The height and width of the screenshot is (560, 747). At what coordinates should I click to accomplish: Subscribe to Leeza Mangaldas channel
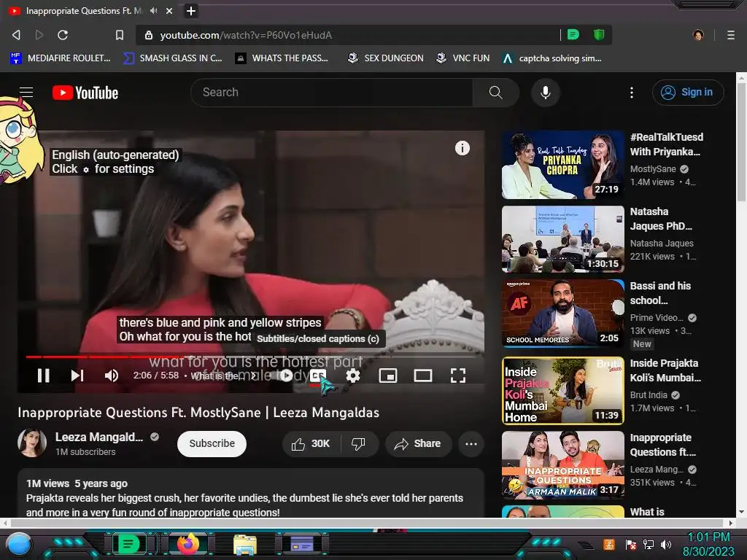click(x=212, y=444)
